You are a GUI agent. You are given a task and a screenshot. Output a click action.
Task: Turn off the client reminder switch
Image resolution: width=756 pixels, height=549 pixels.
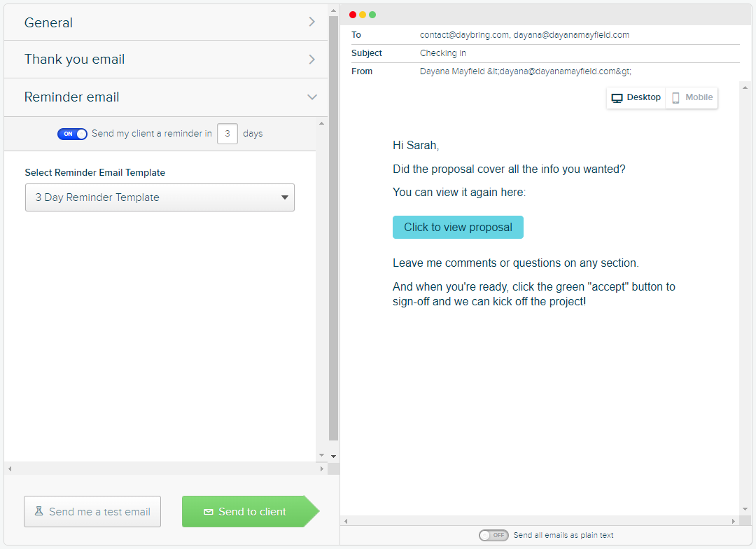click(72, 134)
